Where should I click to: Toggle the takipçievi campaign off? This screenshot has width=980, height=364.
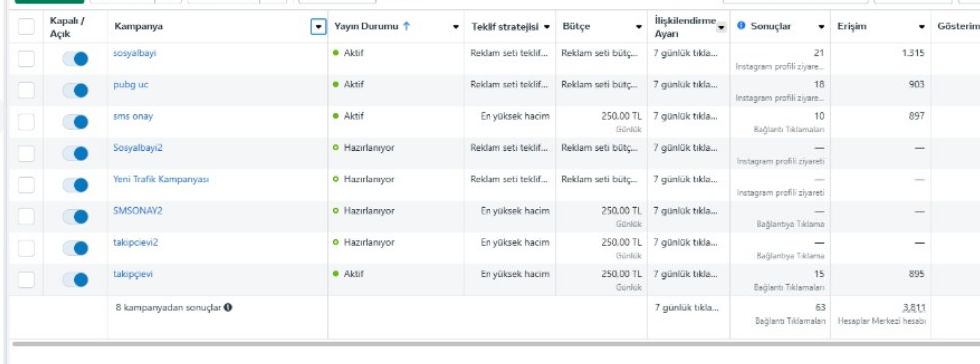[x=76, y=280]
